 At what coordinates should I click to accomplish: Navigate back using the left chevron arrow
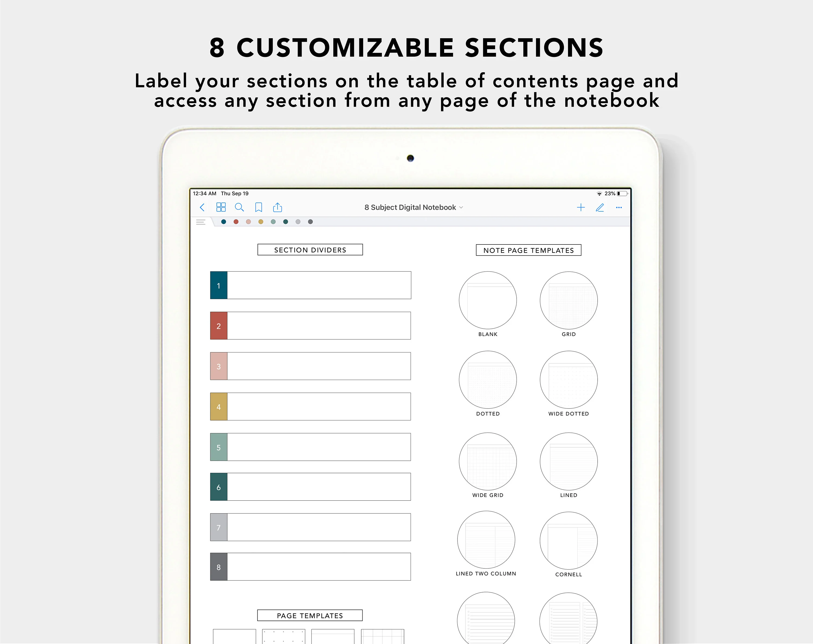coord(202,207)
